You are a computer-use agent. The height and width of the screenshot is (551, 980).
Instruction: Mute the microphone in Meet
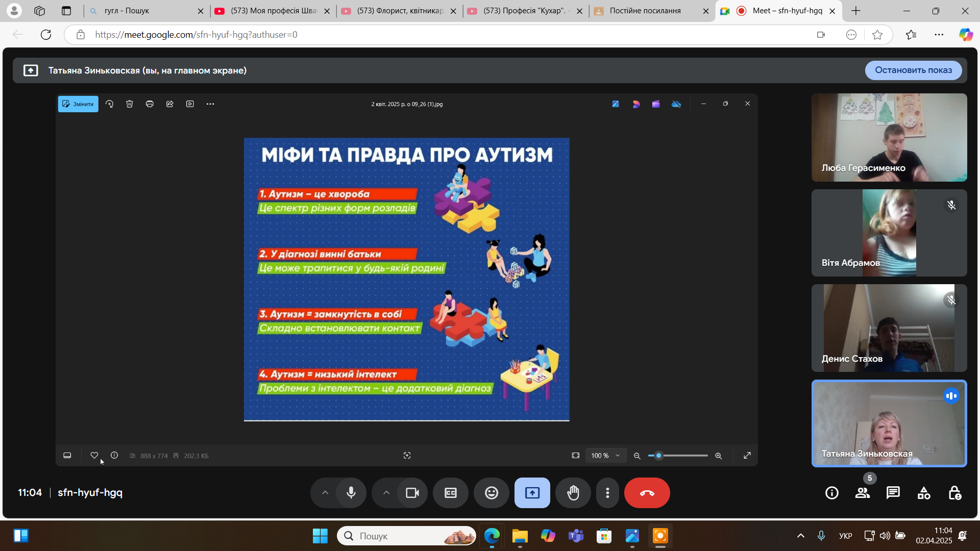pyautogui.click(x=351, y=493)
